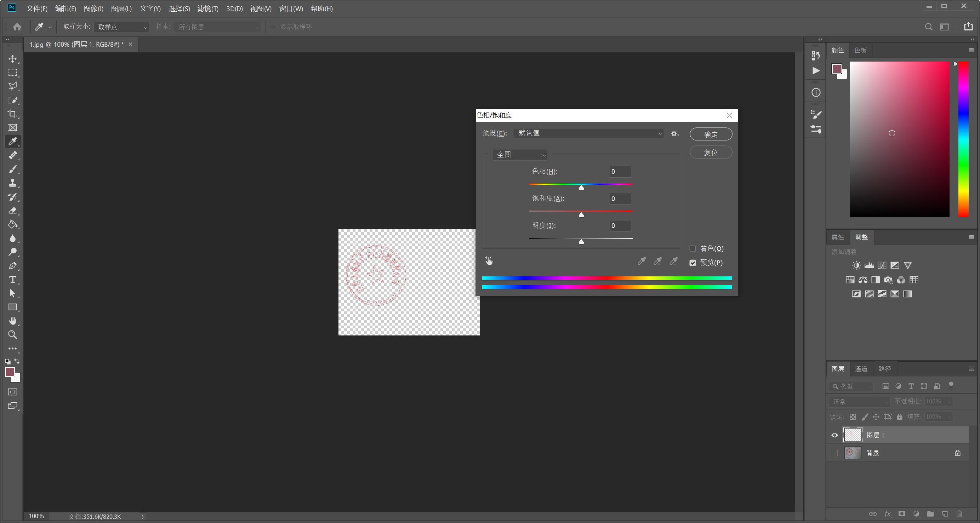Open the search icon at top right
This screenshot has height=523, width=980.
click(x=929, y=27)
